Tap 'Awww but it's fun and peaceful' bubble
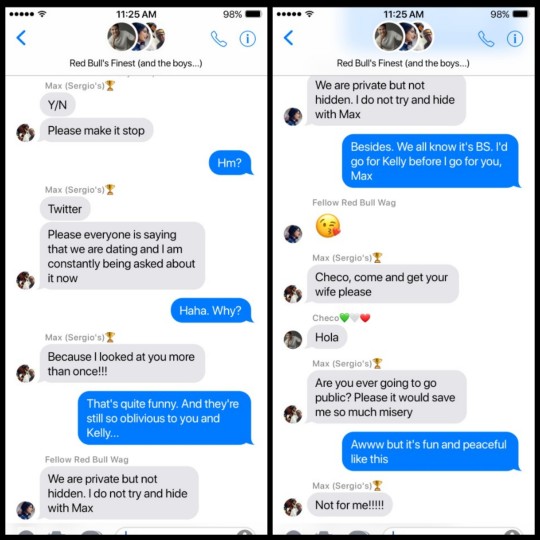The height and width of the screenshot is (540, 540). pos(430,451)
